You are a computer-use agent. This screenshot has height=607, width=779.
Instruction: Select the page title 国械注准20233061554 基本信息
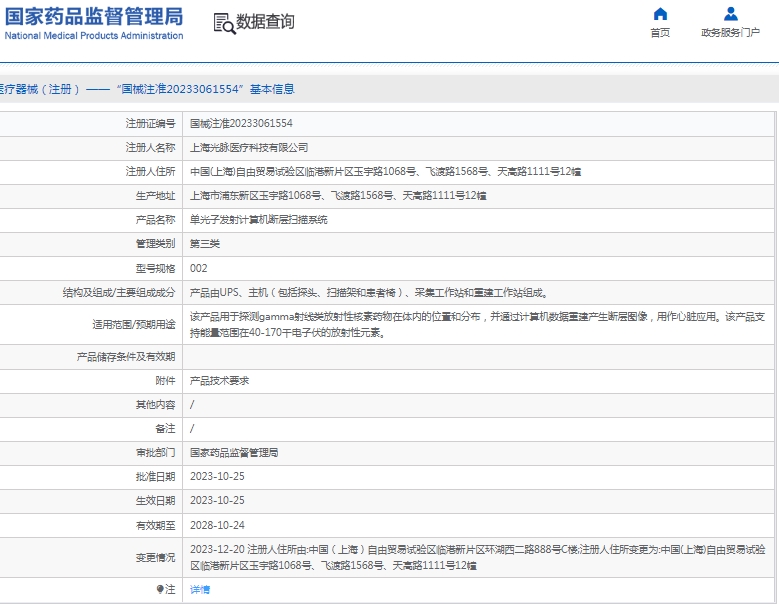(206, 89)
